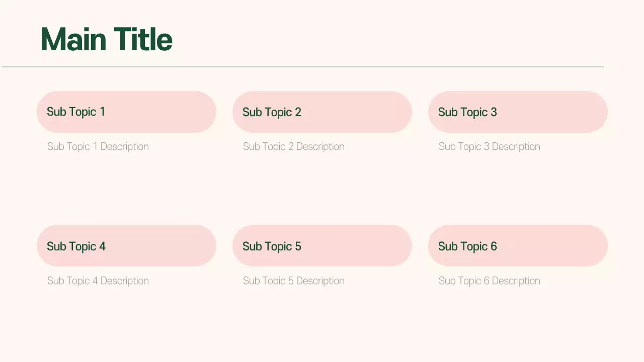This screenshot has width=644, height=362.
Task: Click the Sub Topic 3 heading text
Action: tap(467, 112)
